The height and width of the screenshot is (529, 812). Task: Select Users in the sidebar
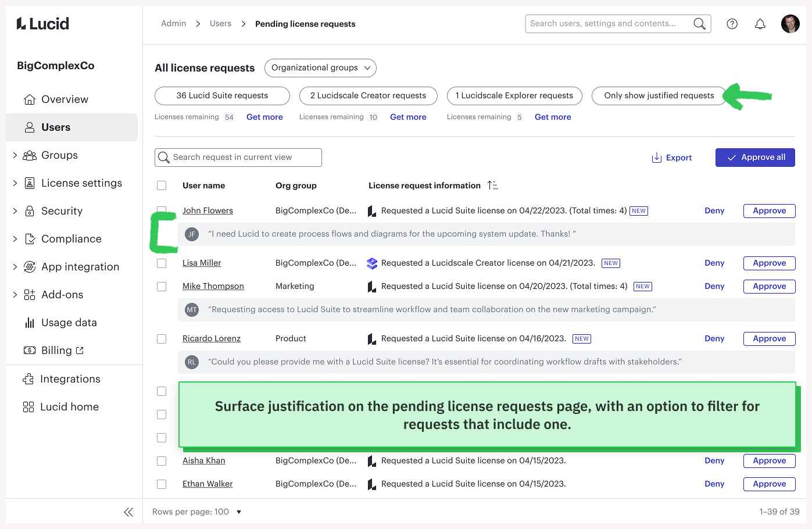[x=72, y=127]
